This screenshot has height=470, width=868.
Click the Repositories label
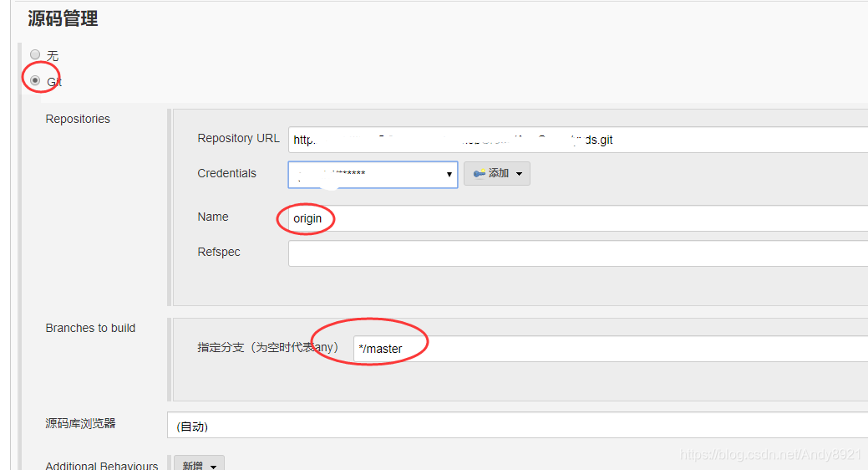[x=78, y=119]
